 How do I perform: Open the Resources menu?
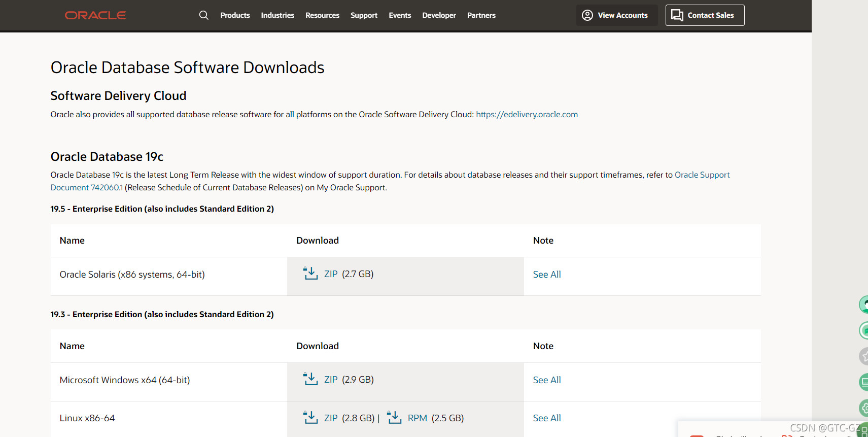click(x=322, y=15)
